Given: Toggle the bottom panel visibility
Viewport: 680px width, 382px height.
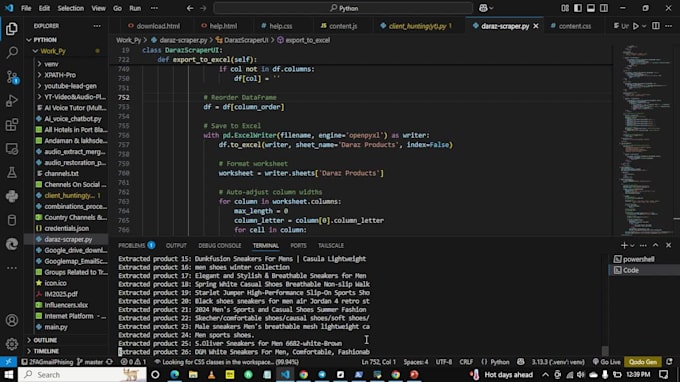Looking at the screenshot, I should coord(591,8).
